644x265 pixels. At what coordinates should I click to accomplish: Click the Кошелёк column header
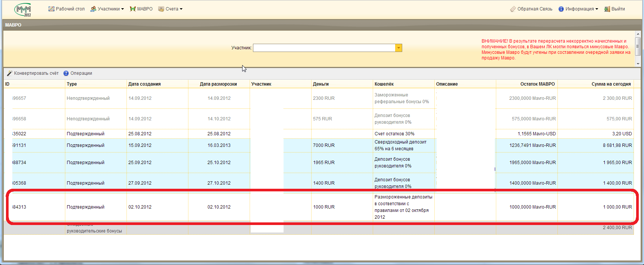click(404, 84)
